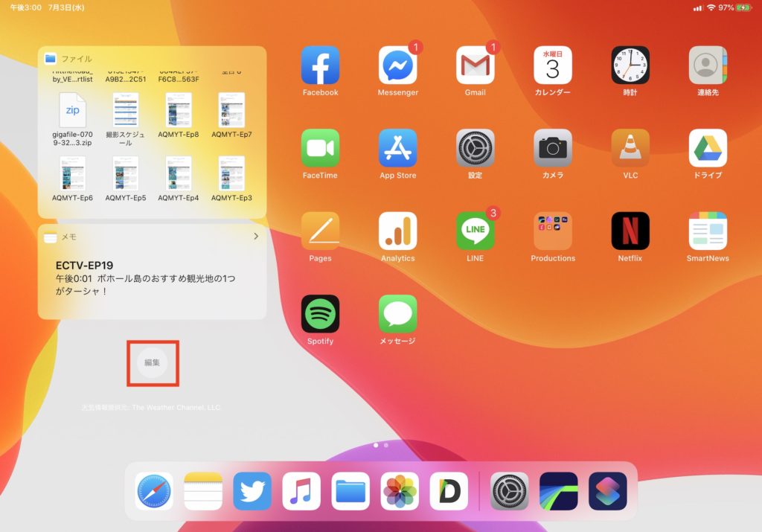Screen dimensions: 762x532
Task: Open the recent Settings app in dock
Action: click(509, 491)
